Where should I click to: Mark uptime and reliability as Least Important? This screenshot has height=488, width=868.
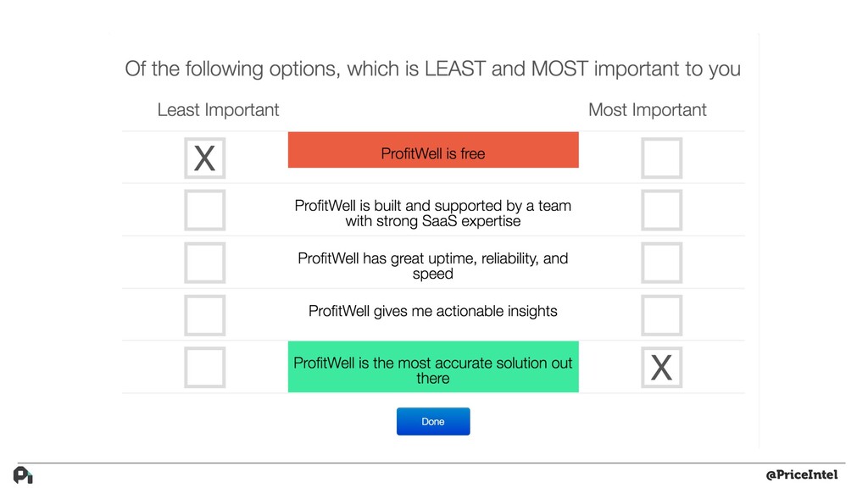(205, 263)
